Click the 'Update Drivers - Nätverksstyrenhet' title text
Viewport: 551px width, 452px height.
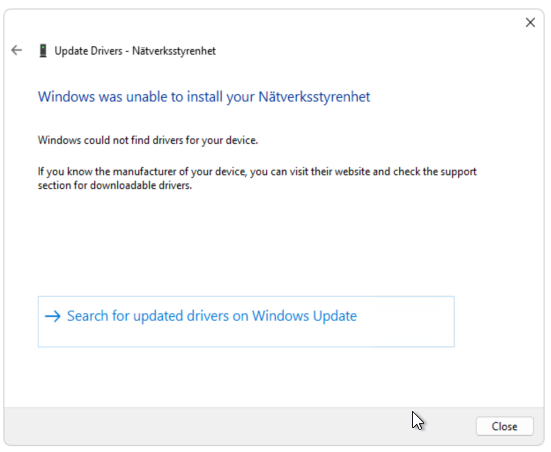(x=135, y=51)
